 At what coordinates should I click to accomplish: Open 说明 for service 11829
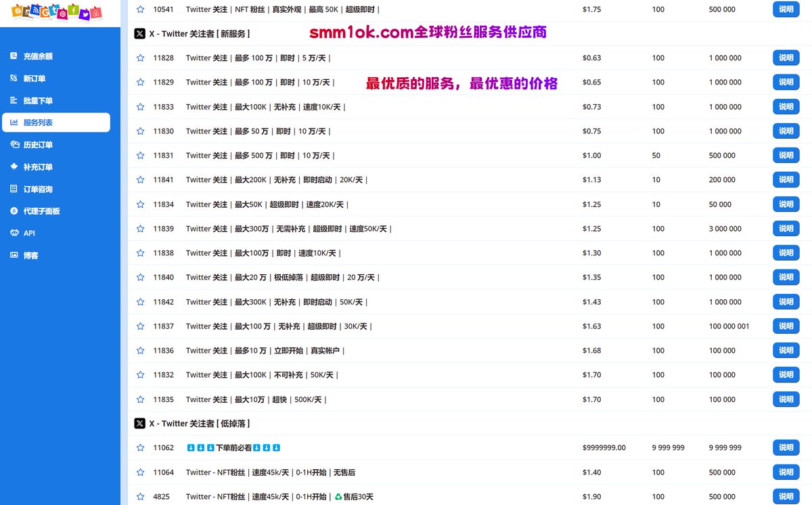click(786, 83)
